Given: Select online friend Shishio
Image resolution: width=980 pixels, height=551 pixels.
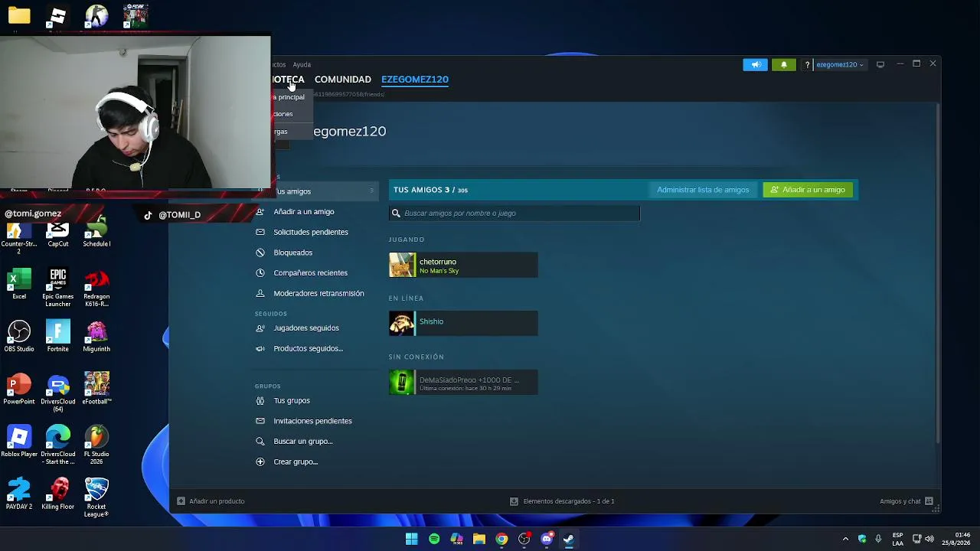Looking at the screenshot, I should (x=463, y=322).
